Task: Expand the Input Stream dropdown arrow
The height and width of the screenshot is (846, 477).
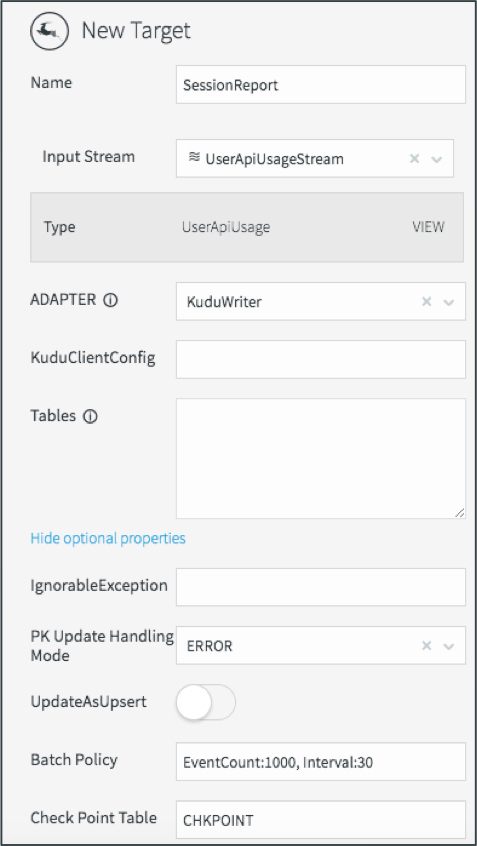Action: point(437,159)
